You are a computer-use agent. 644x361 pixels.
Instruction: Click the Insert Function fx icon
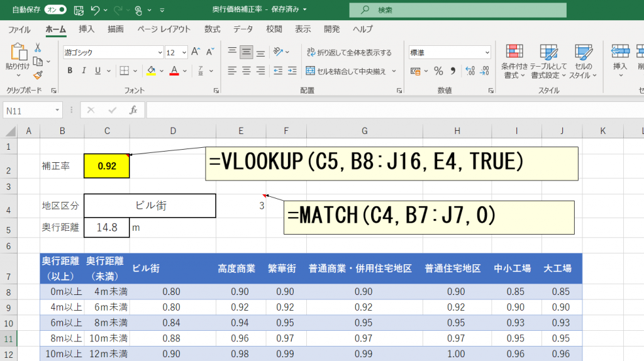pos(133,110)
